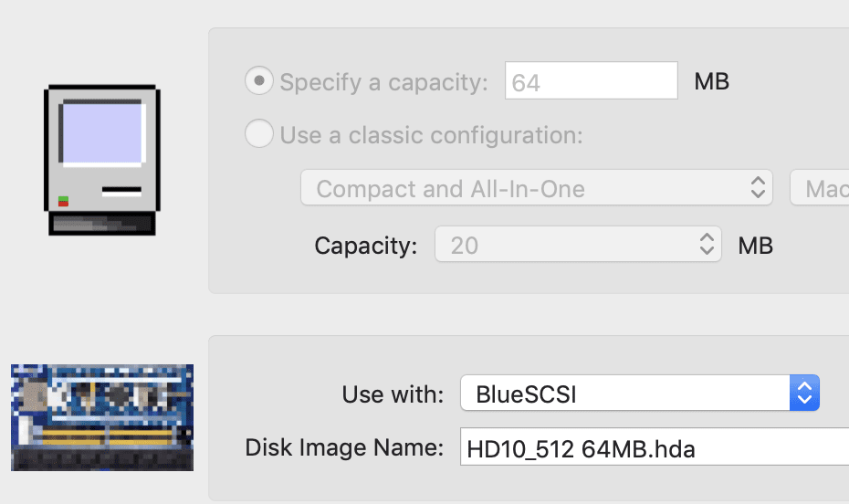Expand the Capacity dropdown showing 20
The image size is (849, 504).
(x=578, y=245)
